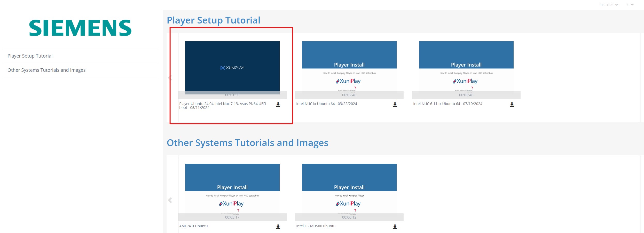Click the 'Player Ubuntu 24.04 Intel Nuc 7-13' title
The image size is (644, 233).
tap(223, 106)
